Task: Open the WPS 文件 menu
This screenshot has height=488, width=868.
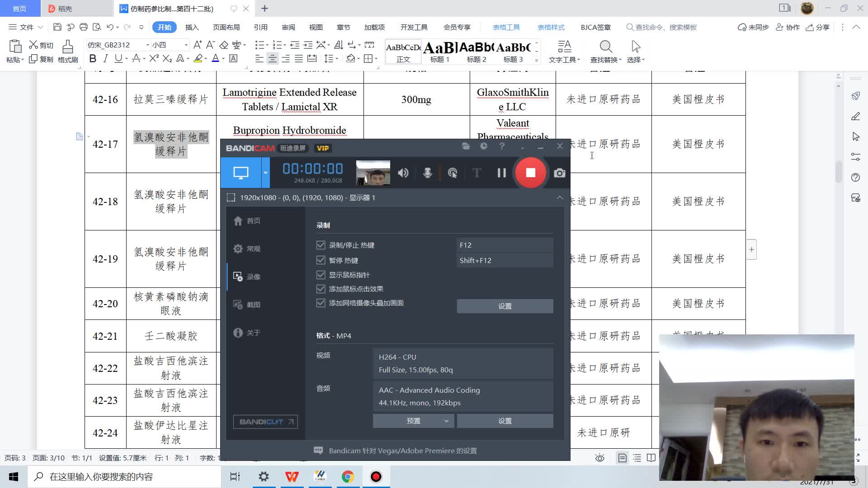Action: (26, 27)
